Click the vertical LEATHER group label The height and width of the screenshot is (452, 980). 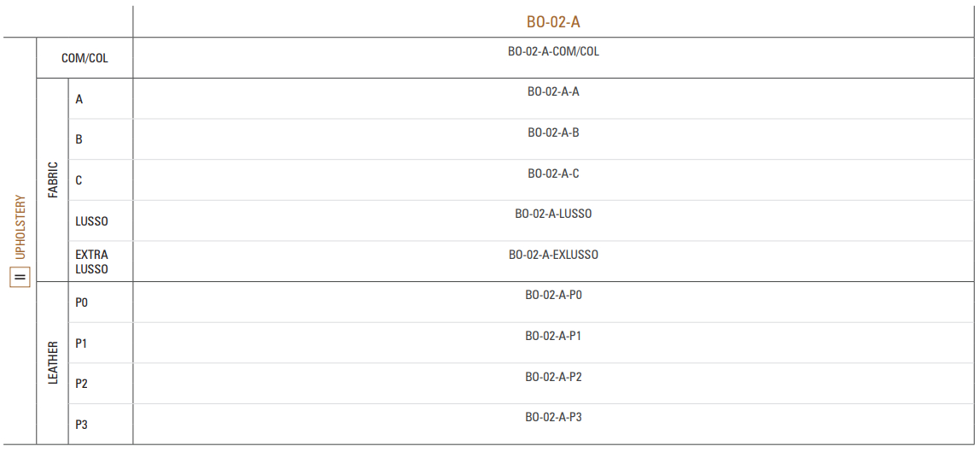pyautogui.click(x=53, y=363)
